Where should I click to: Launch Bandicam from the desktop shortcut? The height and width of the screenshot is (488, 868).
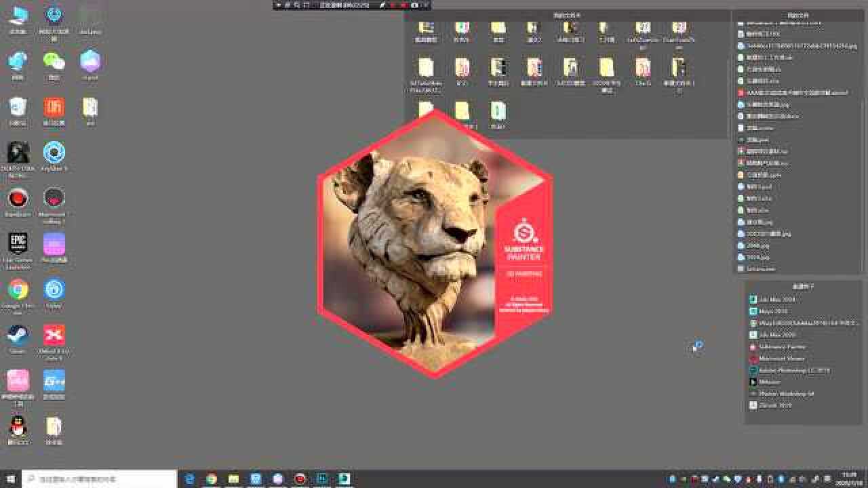tap(18, 202)
